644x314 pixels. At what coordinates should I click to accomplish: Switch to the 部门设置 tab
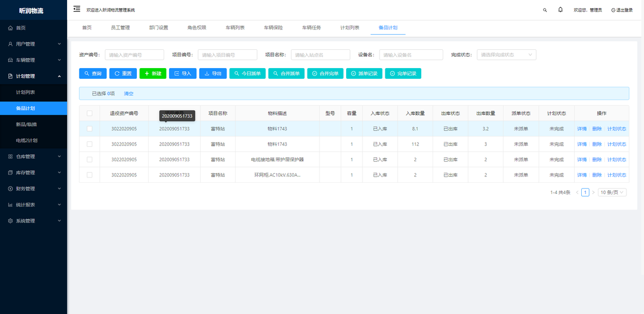tap(159, 27)
